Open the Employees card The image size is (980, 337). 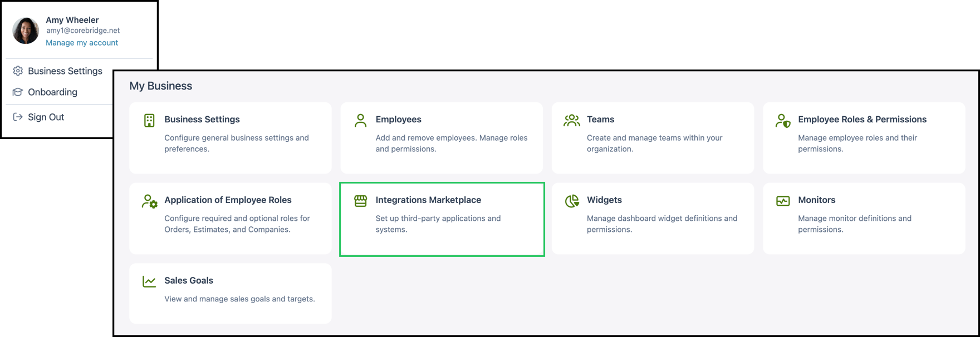442,138
